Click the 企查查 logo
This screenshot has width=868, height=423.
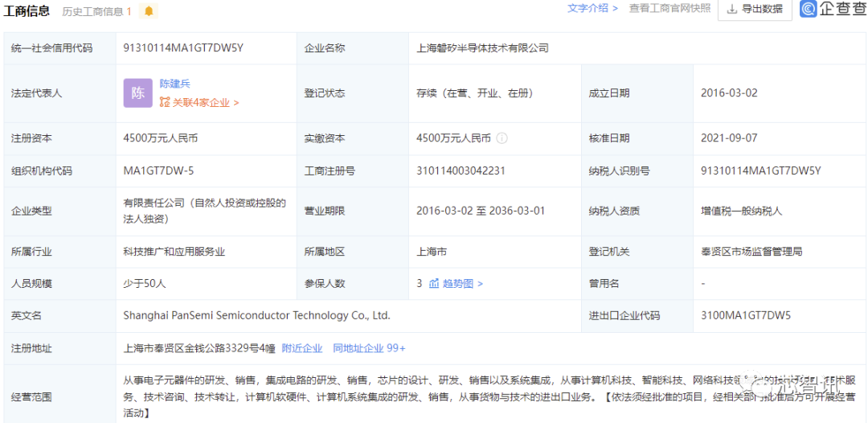[833, 9]
